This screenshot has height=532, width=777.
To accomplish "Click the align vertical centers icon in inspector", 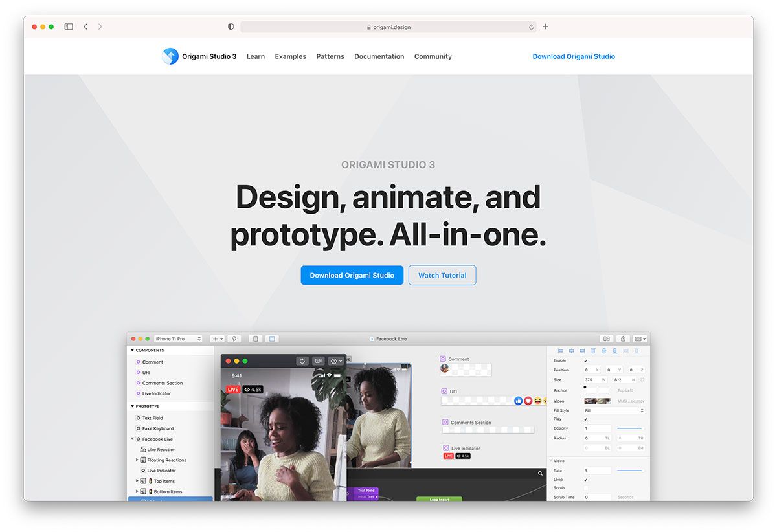I will pos(603,351).
